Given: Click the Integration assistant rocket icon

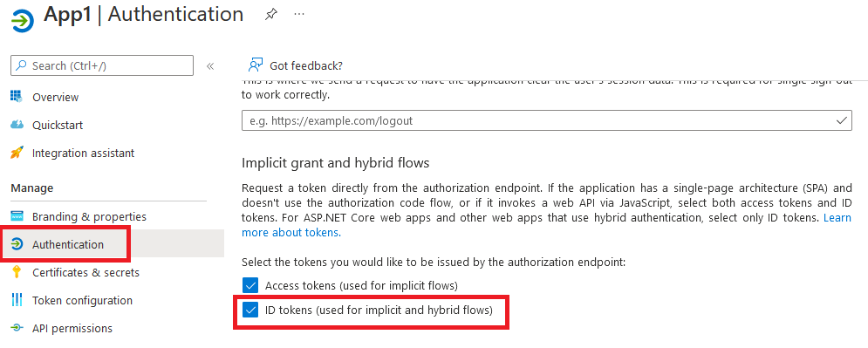Looking at the screenshot, I should [17, 153].
